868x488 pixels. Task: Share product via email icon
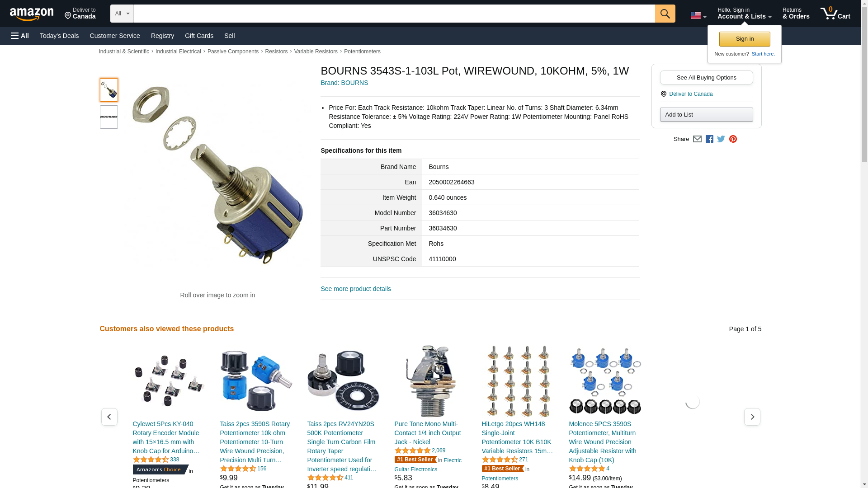pyautogui.click(x=697, y=139)
